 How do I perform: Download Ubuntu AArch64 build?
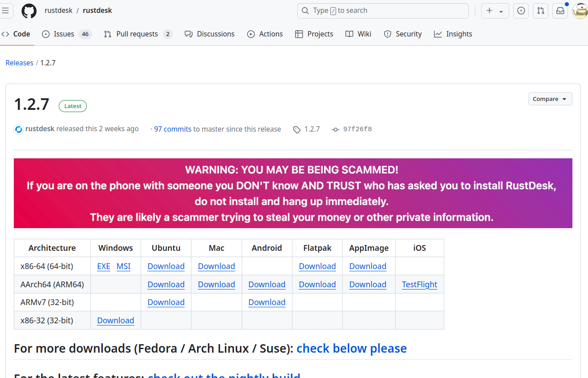tap(166, 285)
